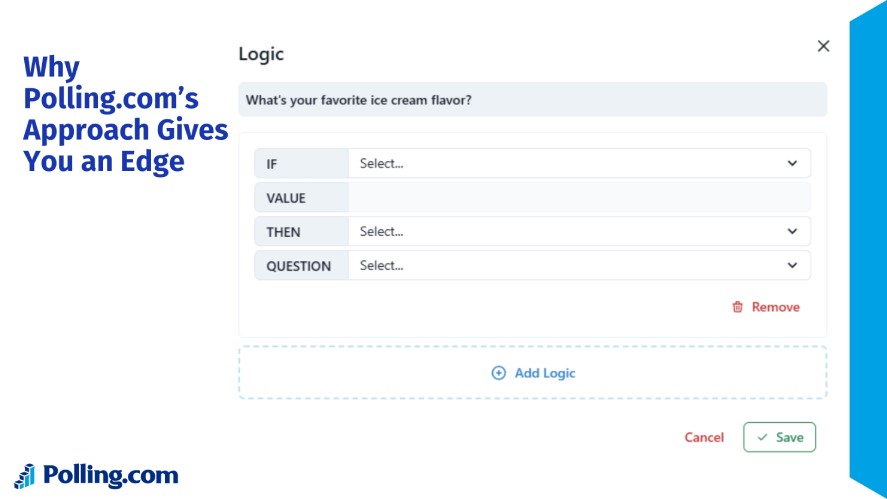Save the logic settings
The image size is (887, 499).
(x=780, y=437)
